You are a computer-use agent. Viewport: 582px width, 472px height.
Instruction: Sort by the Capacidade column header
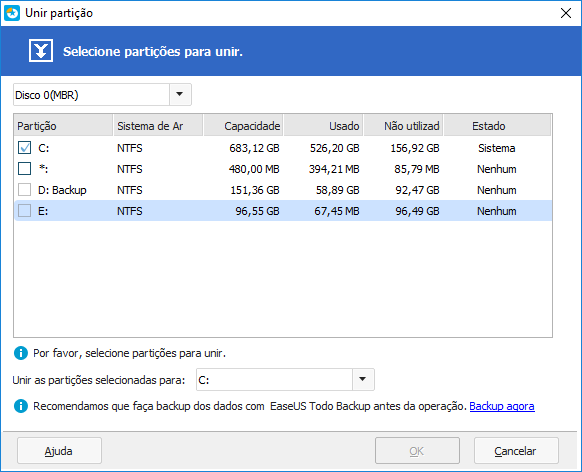[243, 126]
